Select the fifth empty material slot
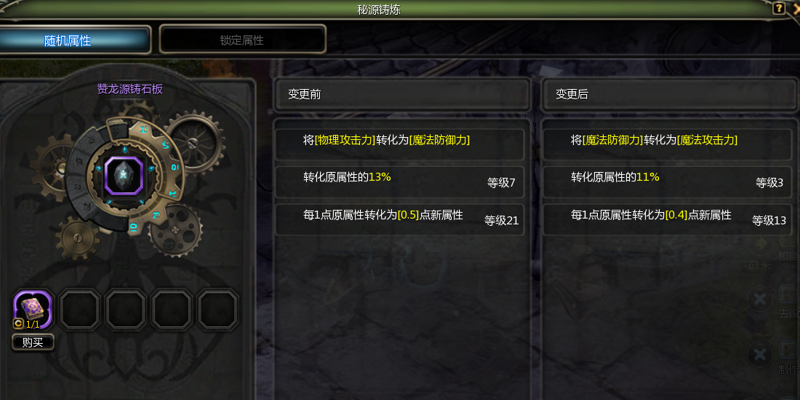The height and width of the screenshot is (400, 800). (218, 310)
